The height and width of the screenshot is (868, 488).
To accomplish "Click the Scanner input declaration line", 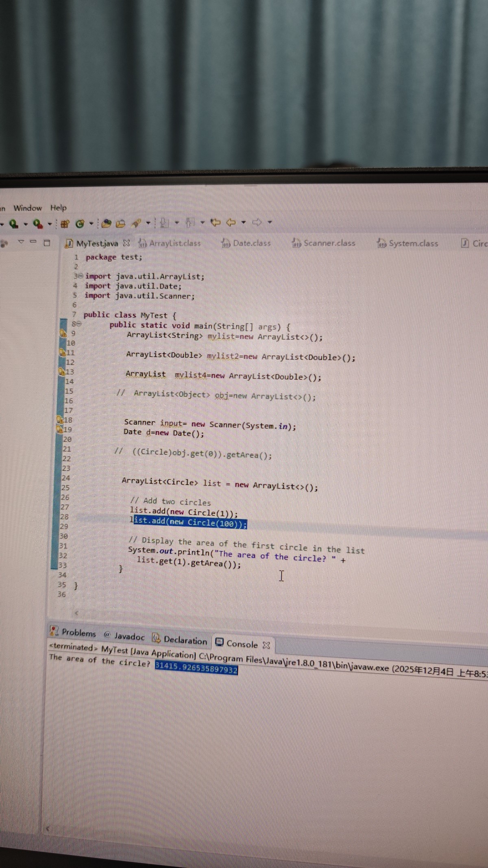I will click(210, 424).
